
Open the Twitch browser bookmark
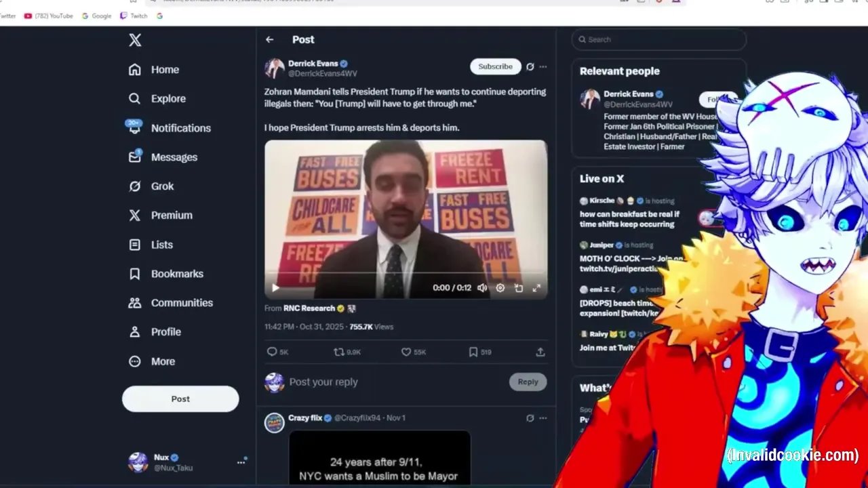coord(134,16)
